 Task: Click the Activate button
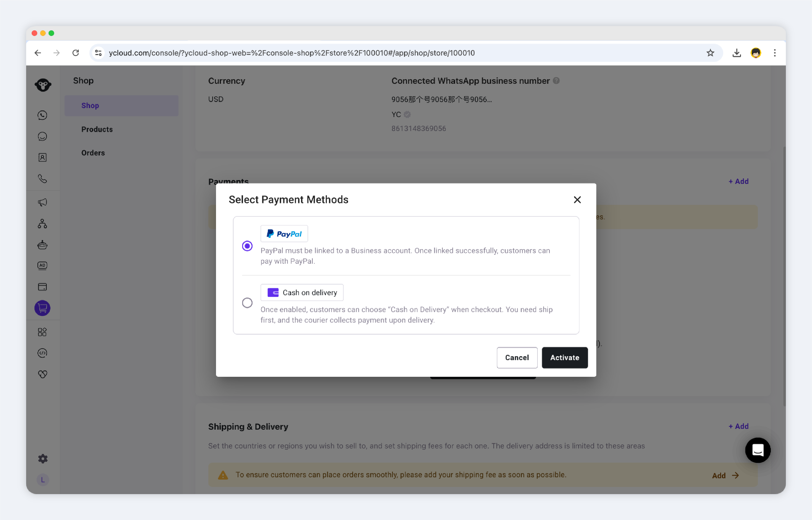coord(565,357)
